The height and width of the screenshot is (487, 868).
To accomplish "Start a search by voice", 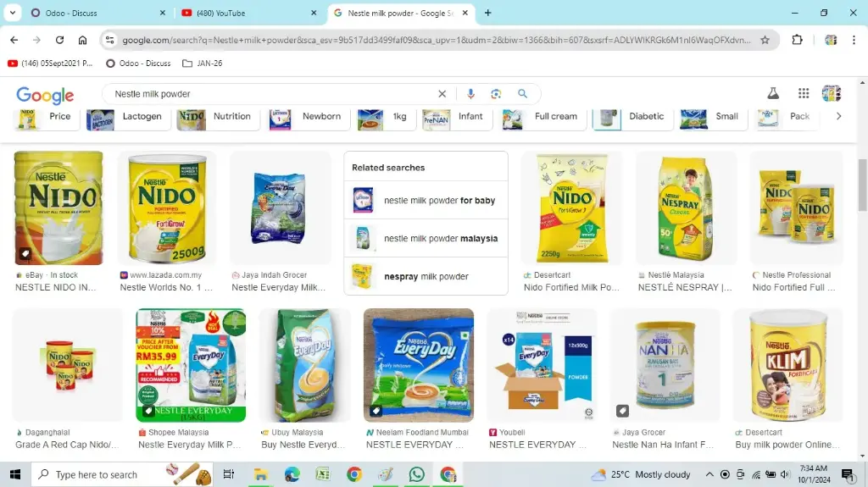I will (470, 94).
